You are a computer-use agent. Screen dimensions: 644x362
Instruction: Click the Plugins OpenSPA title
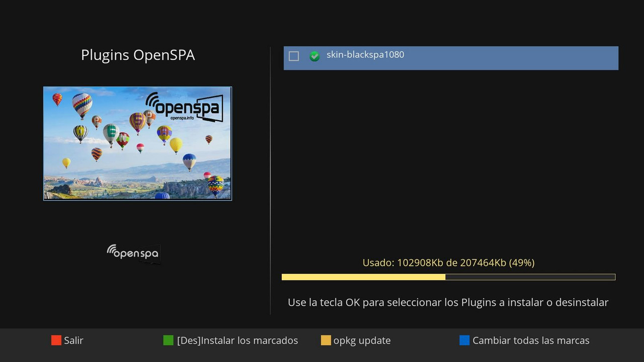[x=138, y=55]
